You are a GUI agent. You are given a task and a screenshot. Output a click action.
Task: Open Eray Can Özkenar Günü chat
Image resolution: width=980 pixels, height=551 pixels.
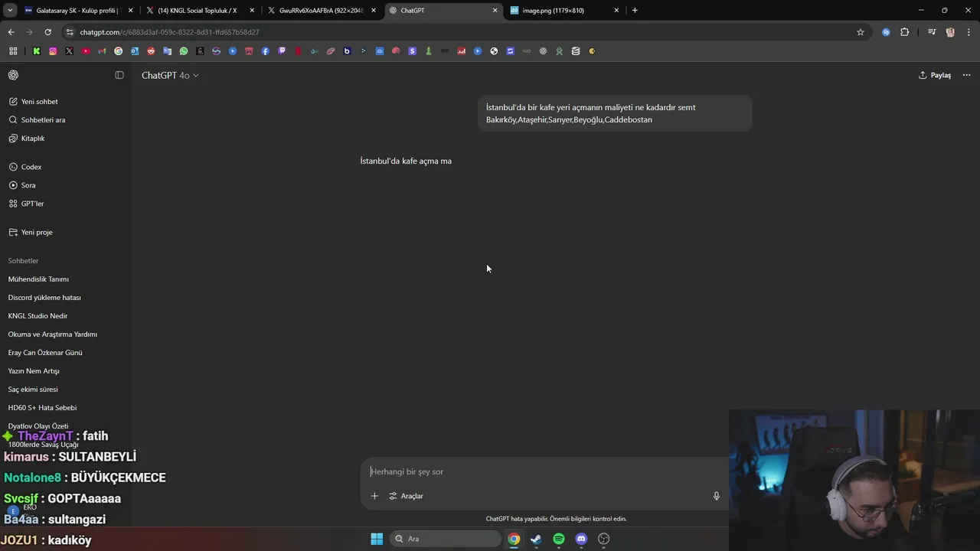pos(45,353)
